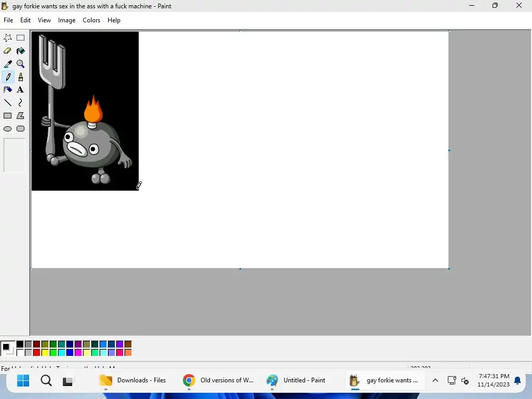Click the fork character image on canvas
532x399 pixels.
point(85,111)
